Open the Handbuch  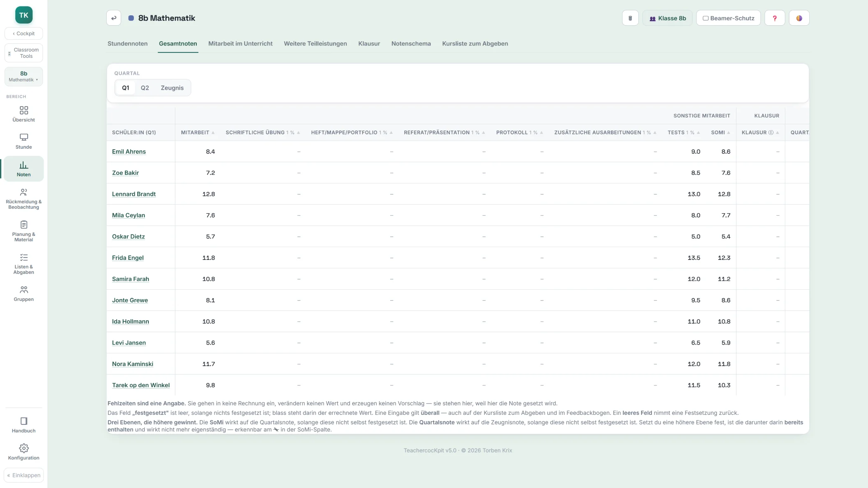[x=24, y=425]
